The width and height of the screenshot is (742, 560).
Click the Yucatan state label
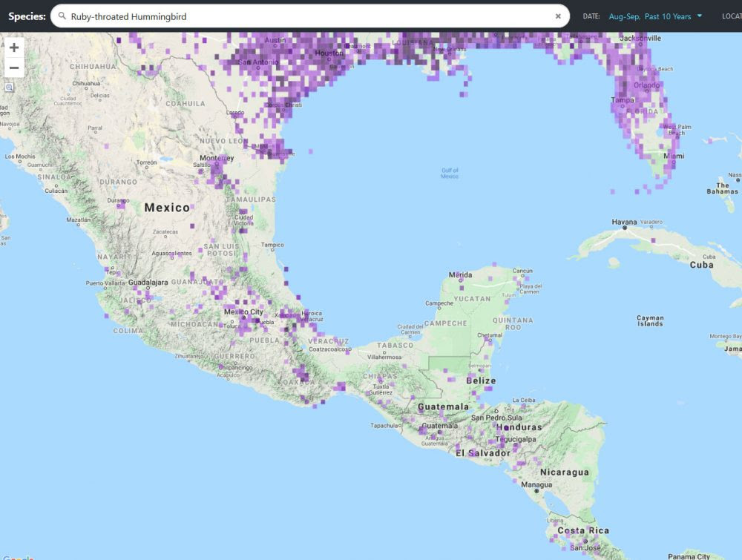472,299
